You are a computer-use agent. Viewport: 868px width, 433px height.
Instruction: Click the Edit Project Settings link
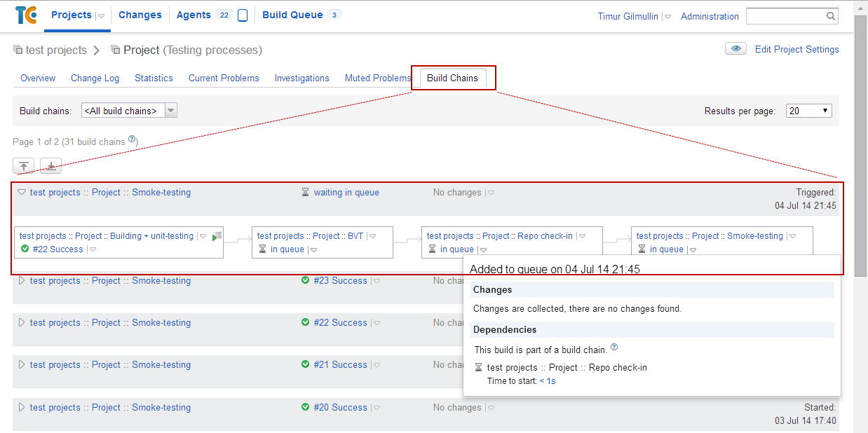(796, 49)
